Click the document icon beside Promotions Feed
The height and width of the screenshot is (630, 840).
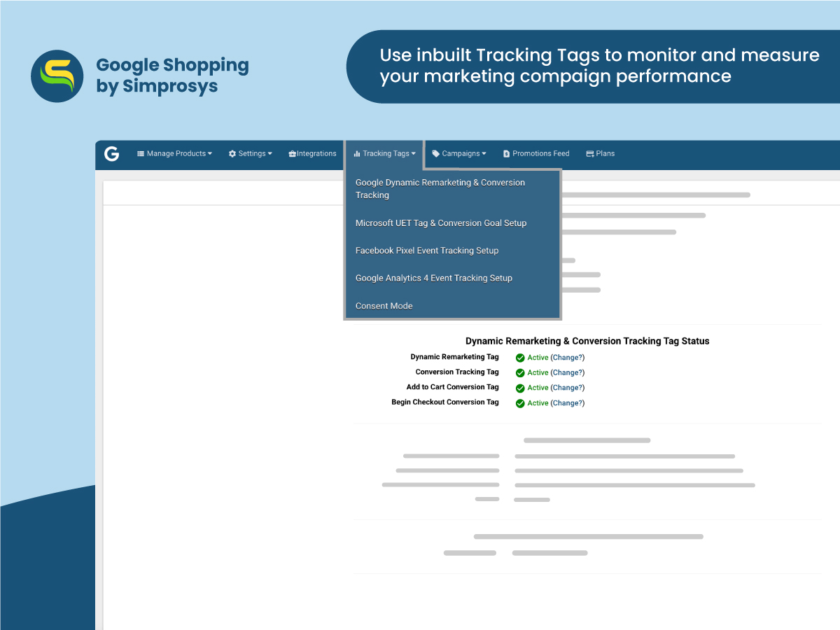coord(507,154)
